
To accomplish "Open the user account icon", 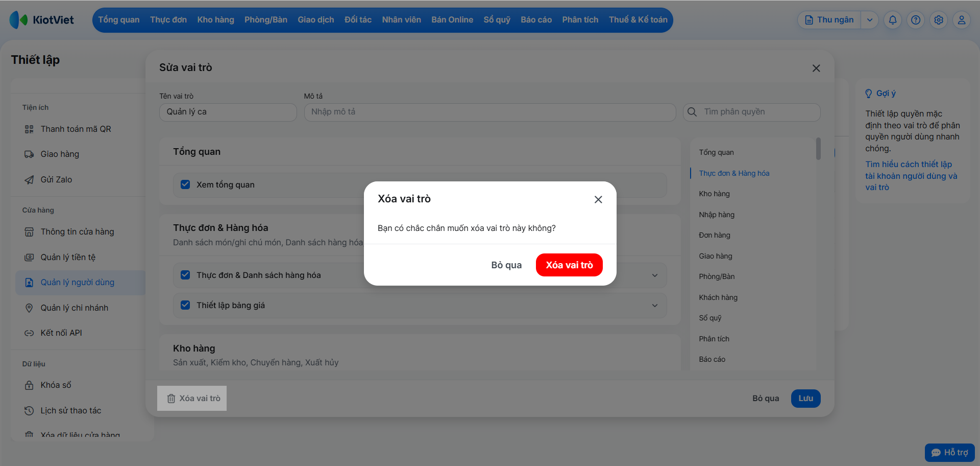I will pos(962,20).
